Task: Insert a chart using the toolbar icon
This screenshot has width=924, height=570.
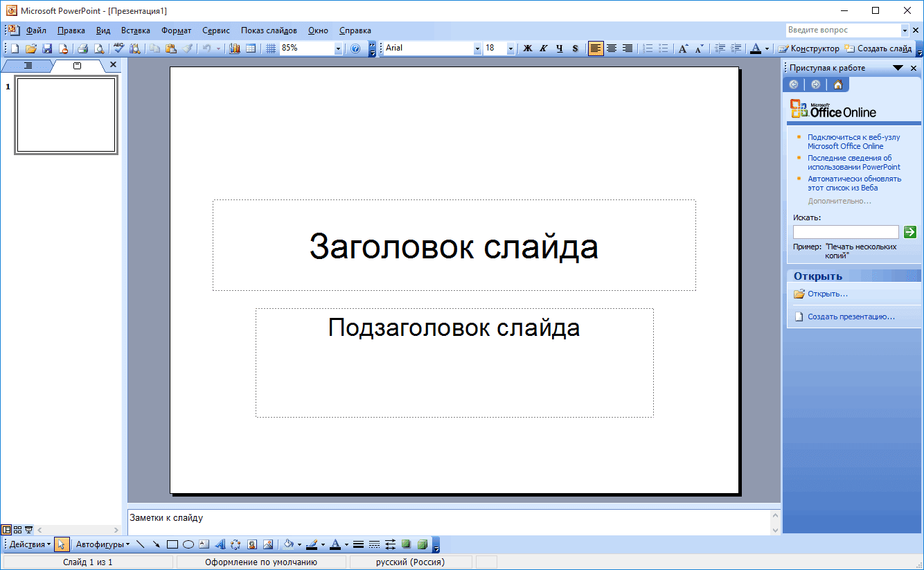Action: click(x=234, y=48)
